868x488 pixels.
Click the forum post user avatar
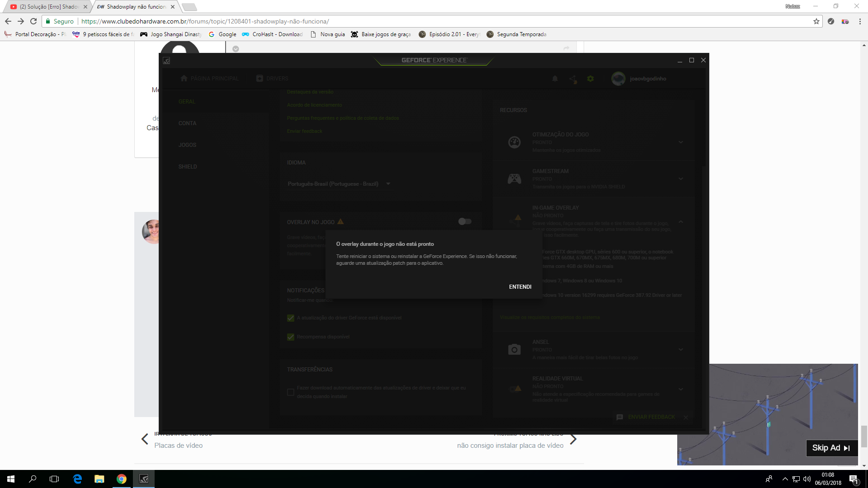(151, 232)
